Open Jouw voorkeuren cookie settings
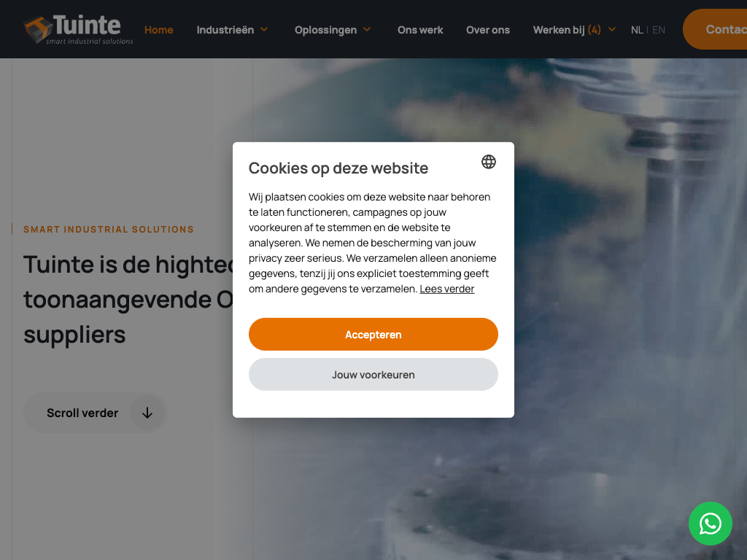Screen dimensions: 747x560 [x=373, y=374]
